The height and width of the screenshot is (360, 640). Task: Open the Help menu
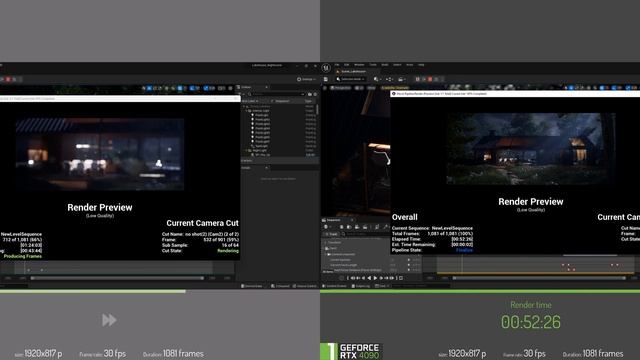point(421,65)
